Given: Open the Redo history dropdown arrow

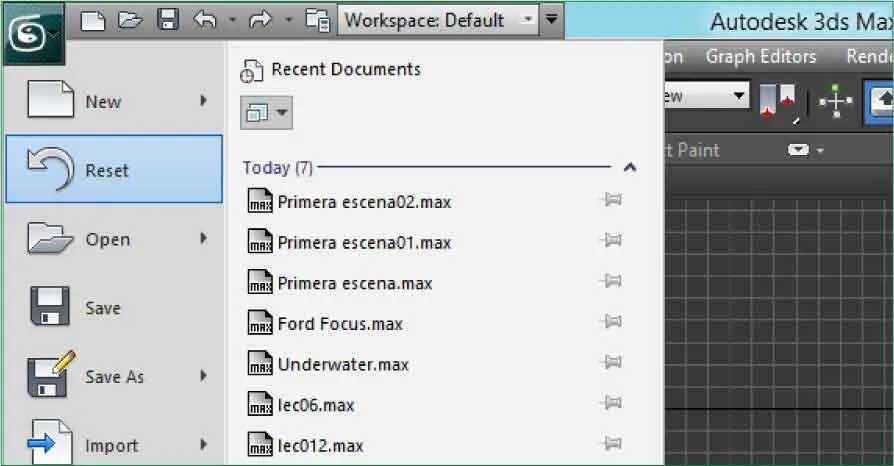Looking at the screenshot, I should (x=288, y=21).
